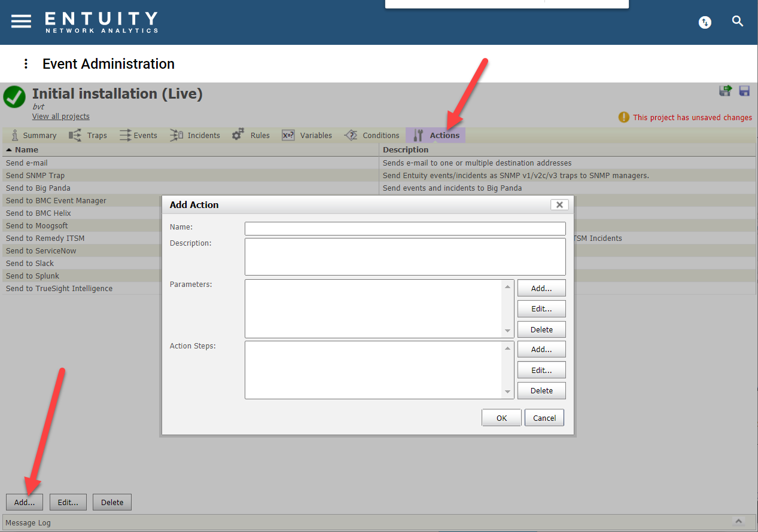This screenshot has width=758, height=532.
Task: Confirm the Add Action dialog with OK
Action: pyautogui.click(x=501, y=418)
